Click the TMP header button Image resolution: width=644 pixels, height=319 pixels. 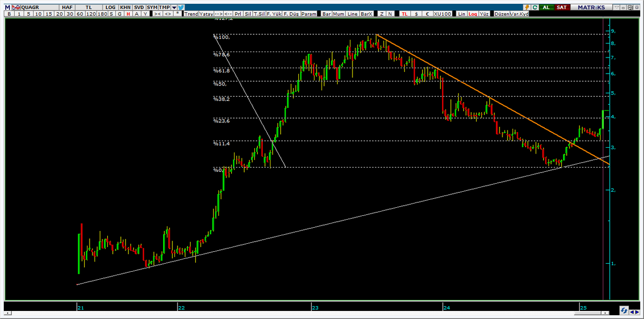coord(165,8)
